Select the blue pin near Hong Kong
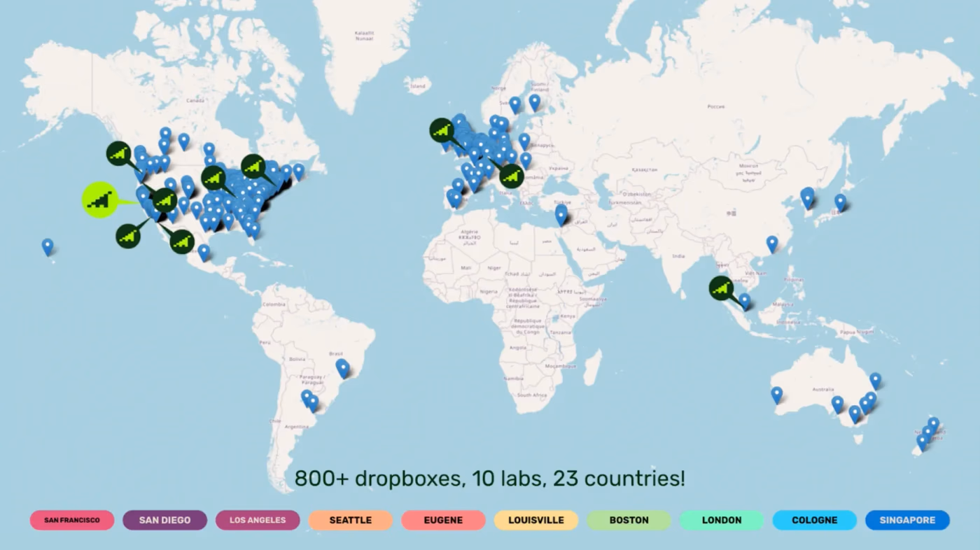Viewport: 980px width, 550px height. (x=771, y=243)
